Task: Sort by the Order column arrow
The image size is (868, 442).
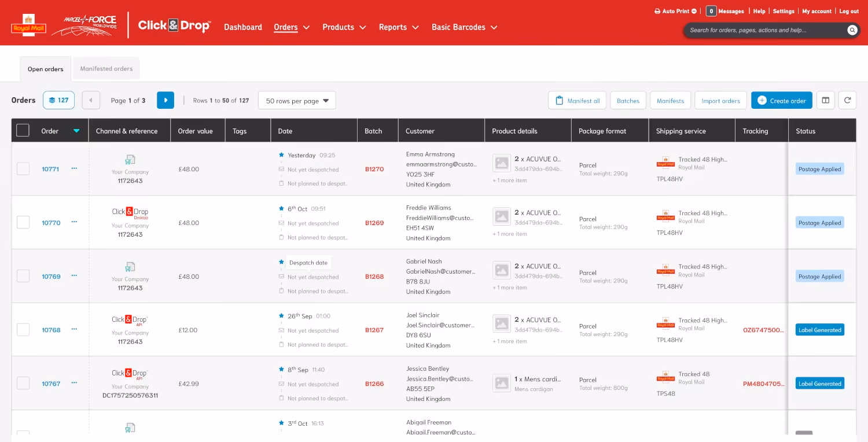Action: pos(76,131)
